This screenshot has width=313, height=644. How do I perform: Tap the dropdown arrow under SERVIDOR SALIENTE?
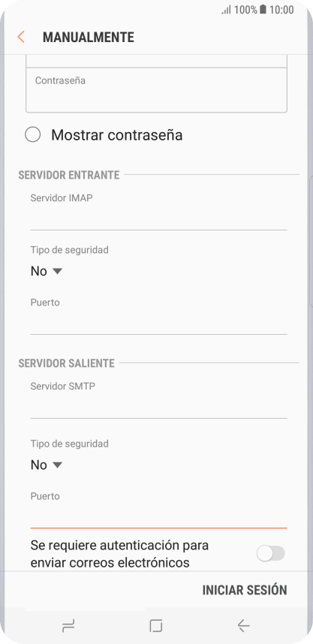click(x=58, y=465)
